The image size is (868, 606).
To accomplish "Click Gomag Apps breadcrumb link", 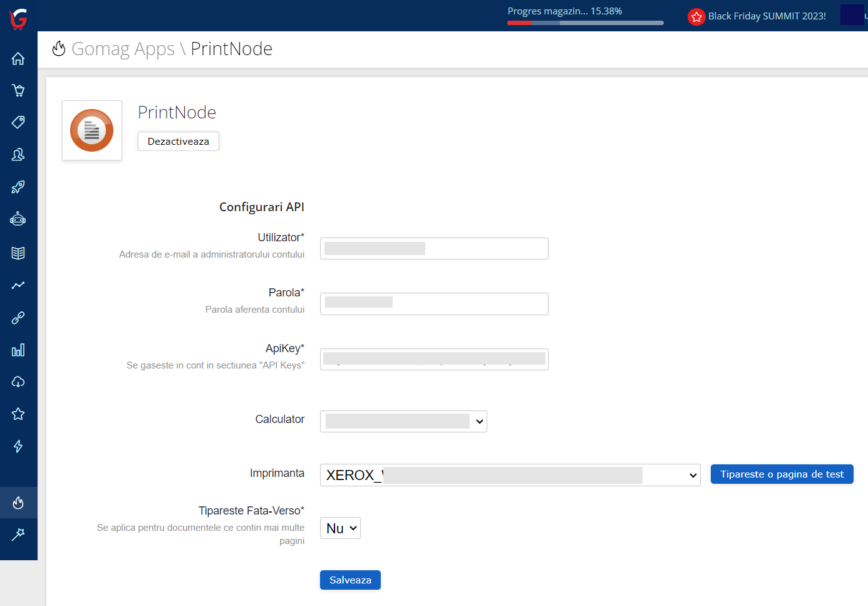I will [x=123, y=49].
